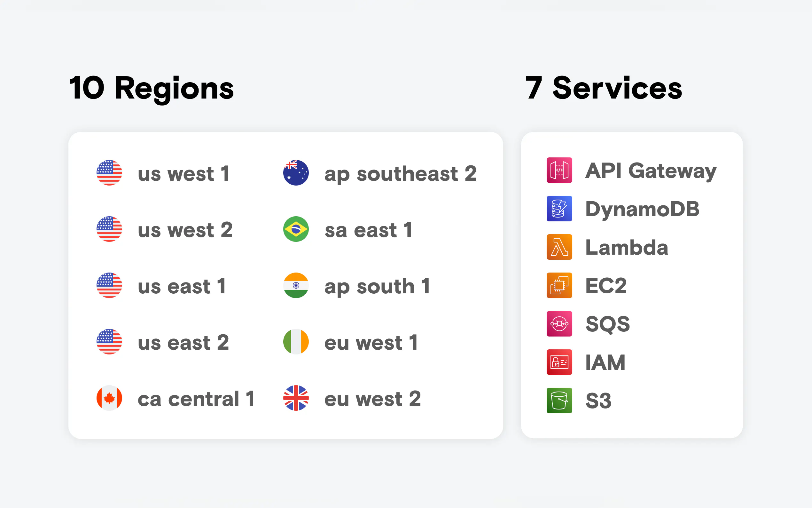This screenshot has height=508, width=812.
Task: Select the United Kingdom flag icon
Action: [x=296, y=398]
